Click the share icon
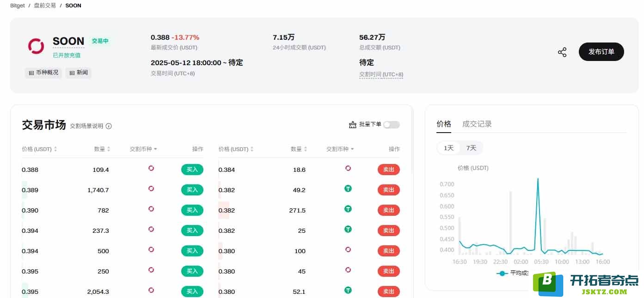The image size is (644, 298). coord(562,52)
